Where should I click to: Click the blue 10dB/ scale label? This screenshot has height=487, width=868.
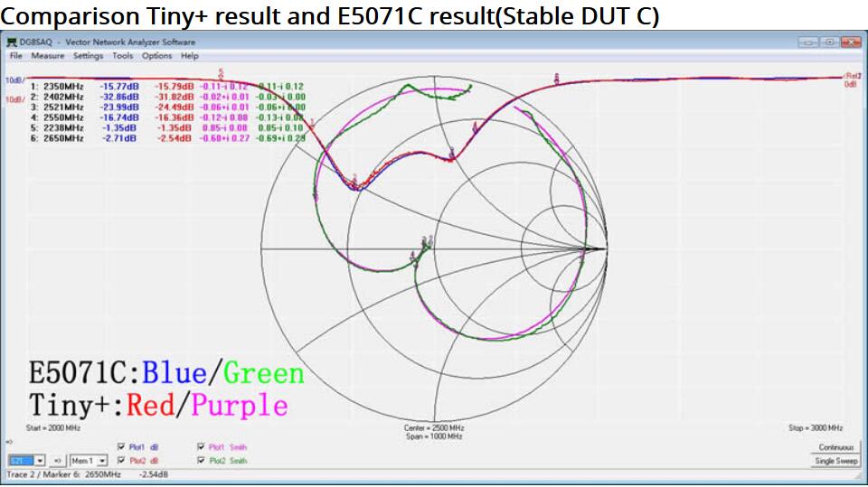pyautogui.click(x=15, y=80)
